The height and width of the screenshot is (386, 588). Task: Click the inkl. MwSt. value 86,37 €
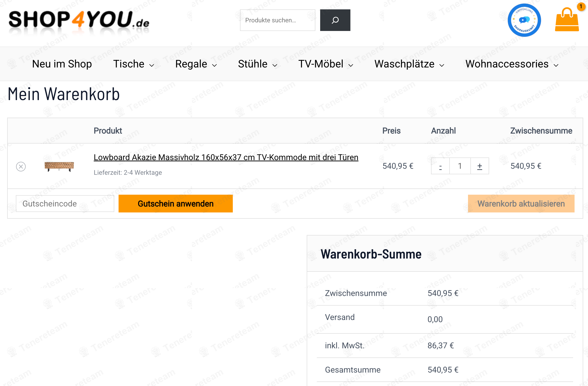pyautogui.click(x=440, y=346)
